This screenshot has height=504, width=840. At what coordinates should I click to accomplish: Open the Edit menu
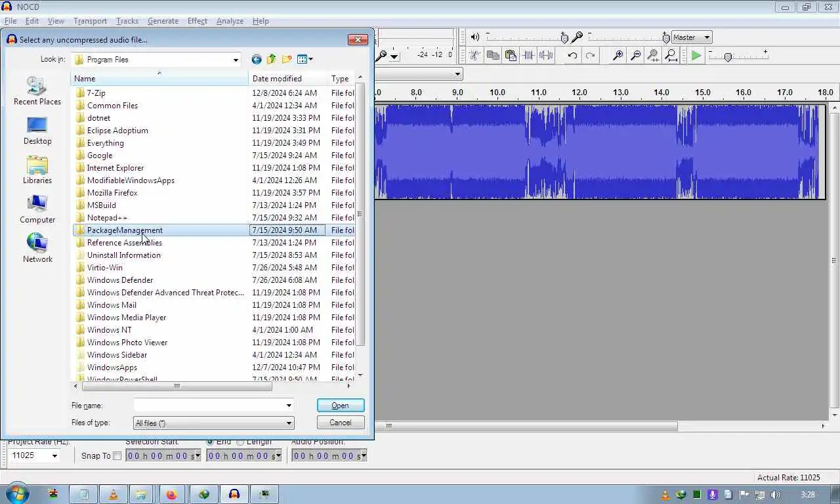tap(32, 21)
